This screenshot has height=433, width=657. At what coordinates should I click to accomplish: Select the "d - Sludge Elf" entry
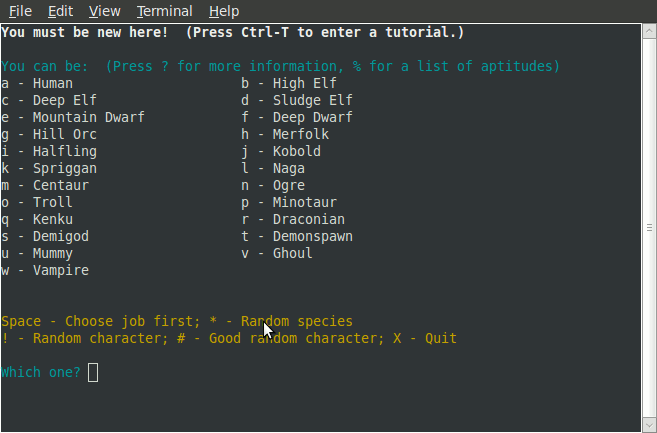point(296,101)
